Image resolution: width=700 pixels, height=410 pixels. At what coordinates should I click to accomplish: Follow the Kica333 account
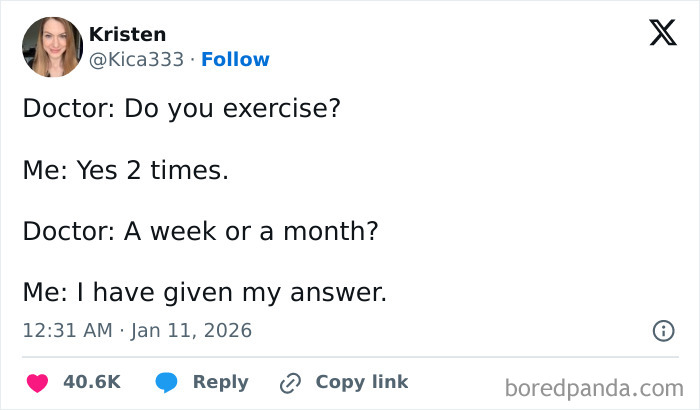pos(235,59)
